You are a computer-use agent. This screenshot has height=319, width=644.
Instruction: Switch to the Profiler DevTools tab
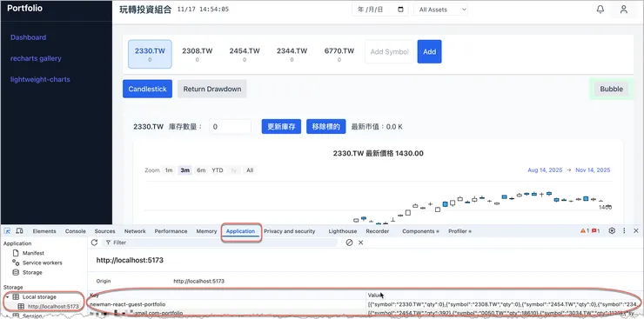(x=460, y=231)
